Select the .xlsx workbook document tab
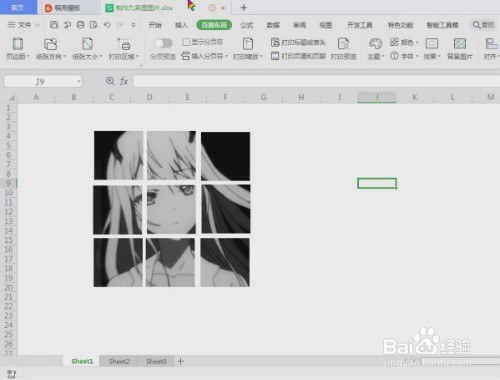Image resolution: width=500 pixels, height=380 pixels. tap(144, 8)
